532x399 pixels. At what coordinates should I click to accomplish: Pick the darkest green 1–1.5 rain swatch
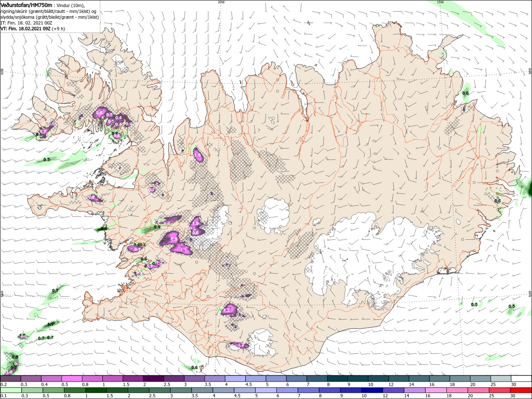pyautogui.click(x=96, y=390)
